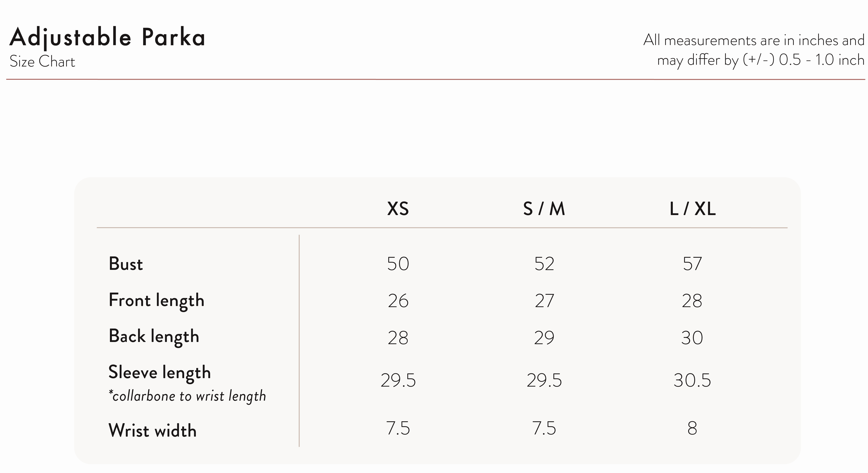This screenshot has height=473, width=868.
Task: Click the collarbone to wrist length note
Action: 187,396
